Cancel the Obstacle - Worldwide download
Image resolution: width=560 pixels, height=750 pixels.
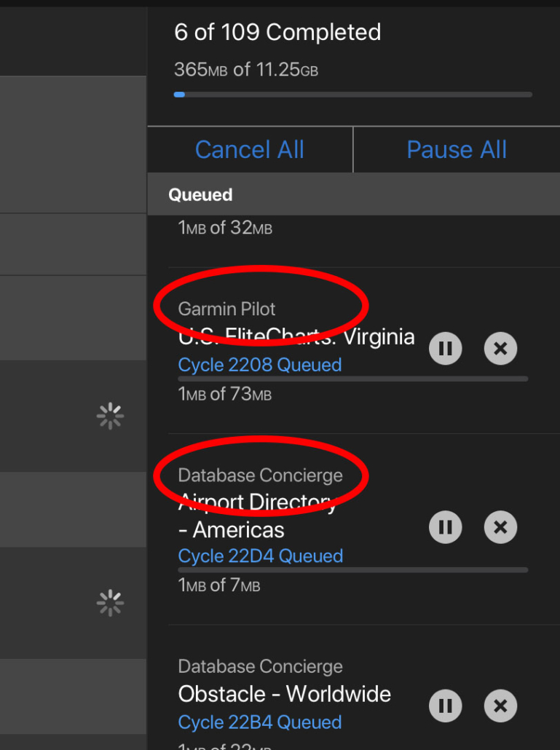(x=500, y=705)
